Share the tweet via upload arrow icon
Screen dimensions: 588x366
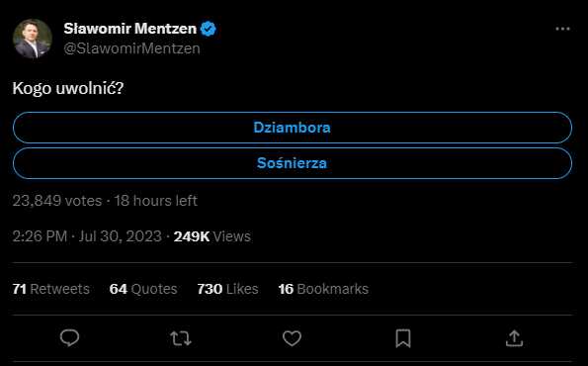point(514,338)
